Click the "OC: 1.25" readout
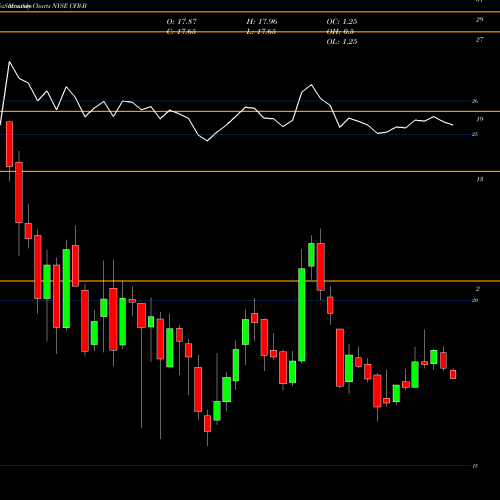Viewport: 500px width, 500px height. [x=342, y=22]
